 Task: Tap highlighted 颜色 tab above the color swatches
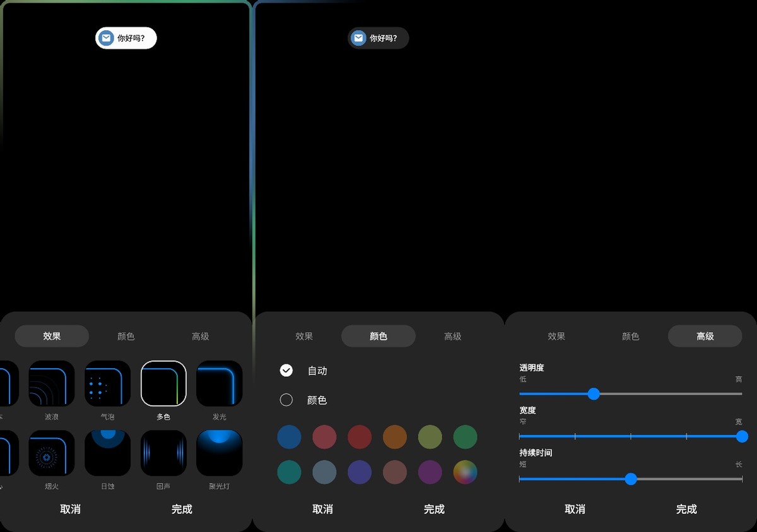point(378,336)
